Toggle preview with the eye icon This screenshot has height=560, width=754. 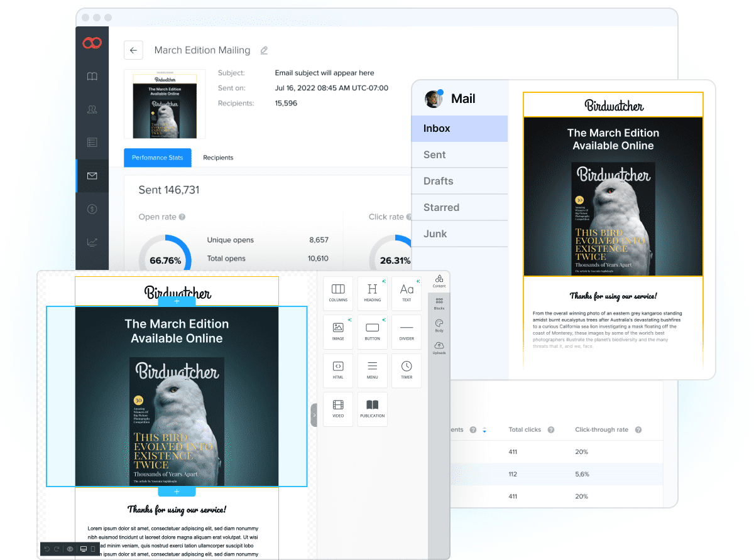[70, 549]
